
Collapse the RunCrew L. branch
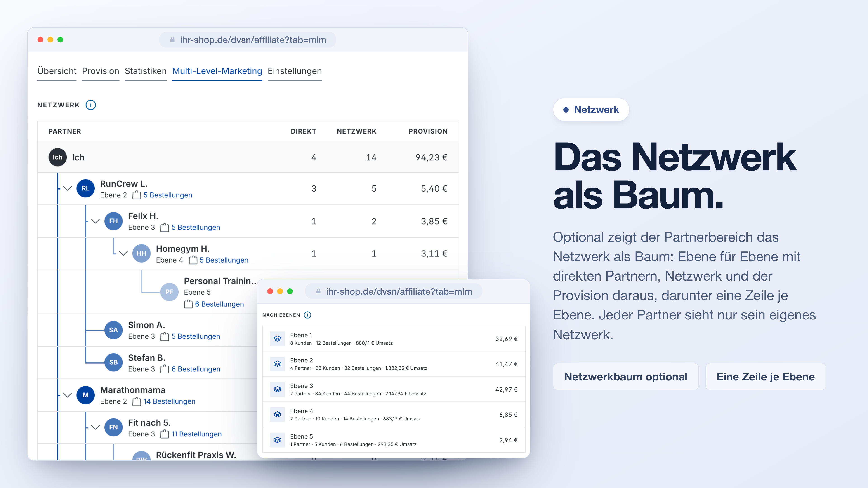(68, 188)
